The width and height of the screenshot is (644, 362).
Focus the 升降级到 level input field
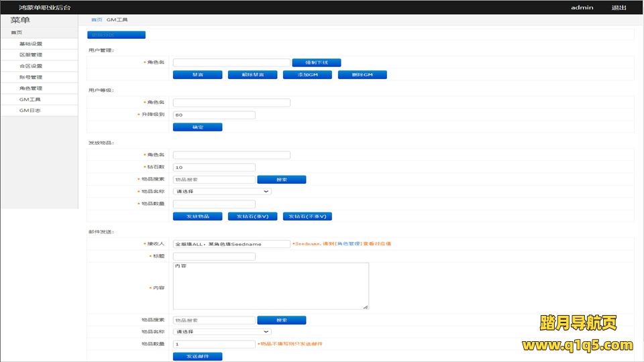pyautogui.click(x=214, y=115)
